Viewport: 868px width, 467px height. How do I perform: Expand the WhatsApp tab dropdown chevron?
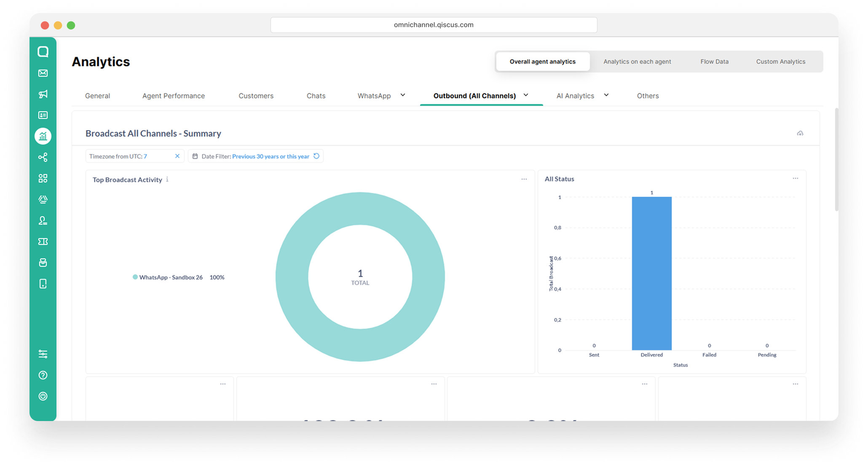(403, 95)
